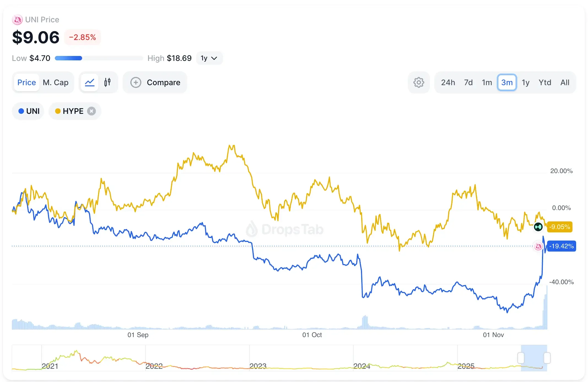Click the plus icon beside Compare
Screen dimensions: 588x382
click(136, 82)
